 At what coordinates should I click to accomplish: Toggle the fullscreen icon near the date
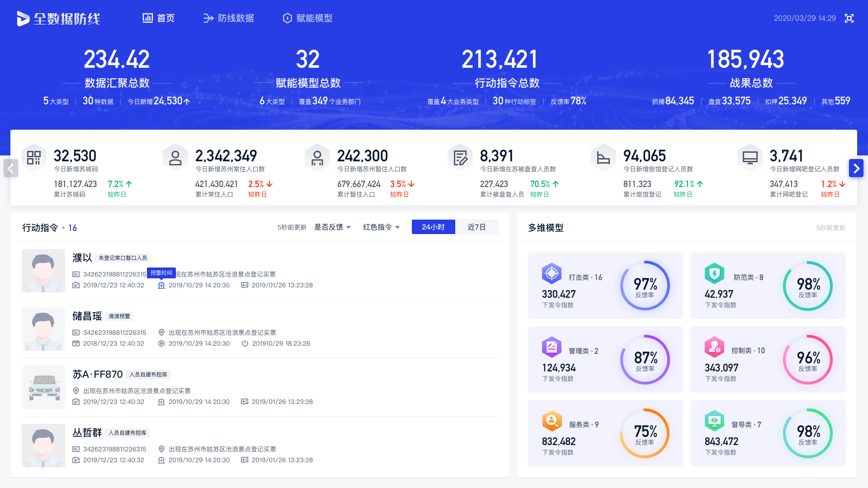pyautogui.click(x=849, y=19)
